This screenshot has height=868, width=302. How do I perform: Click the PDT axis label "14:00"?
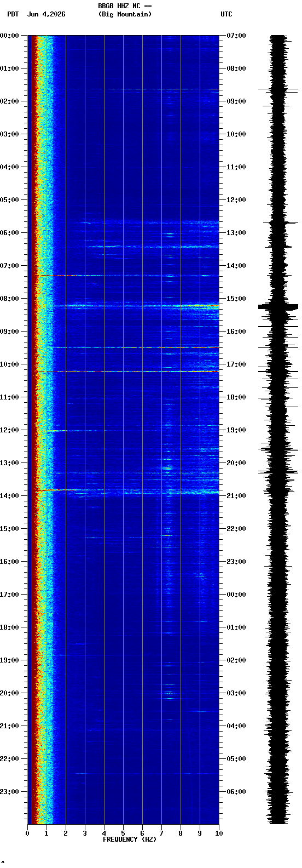(9, 496)
